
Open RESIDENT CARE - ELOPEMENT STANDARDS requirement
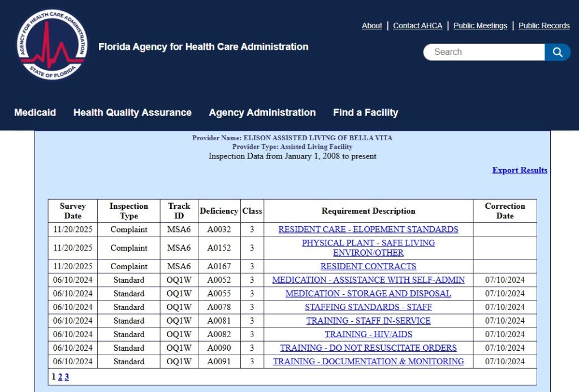pos(368,229)
